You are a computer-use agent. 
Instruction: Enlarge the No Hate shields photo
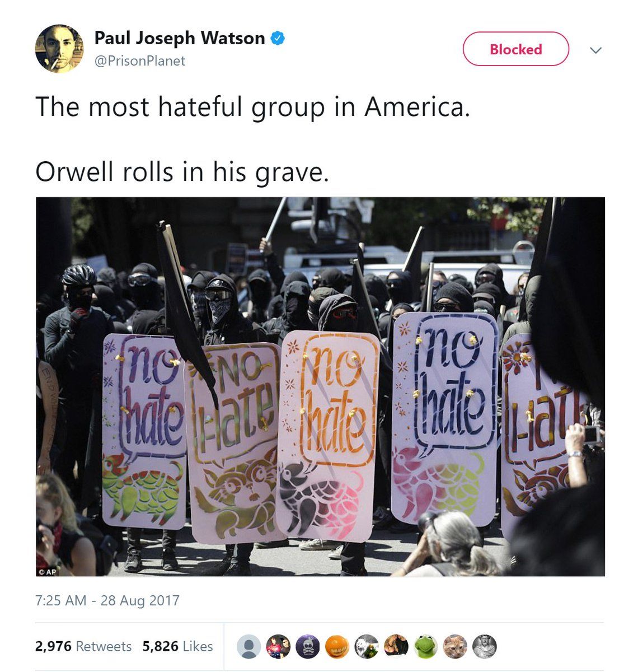click(320, 386)
